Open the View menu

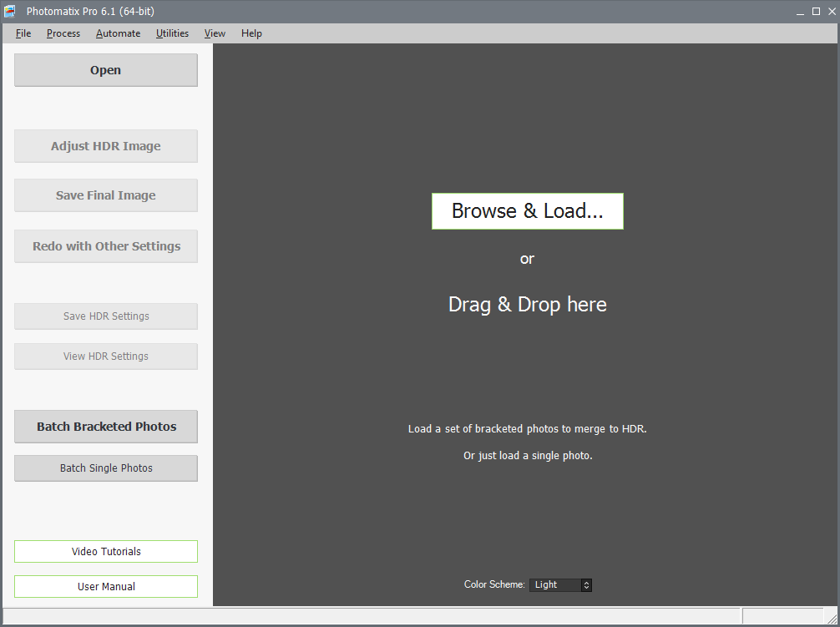[215, 33]
